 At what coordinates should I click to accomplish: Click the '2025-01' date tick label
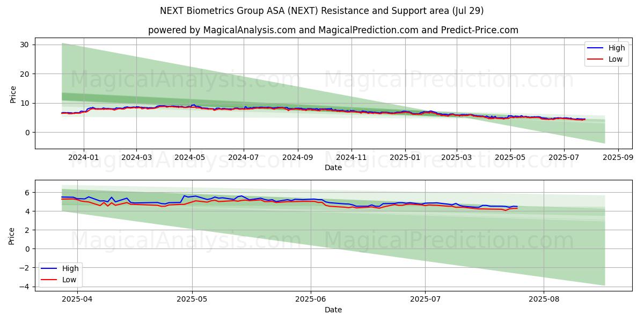[x=405, y=158]
